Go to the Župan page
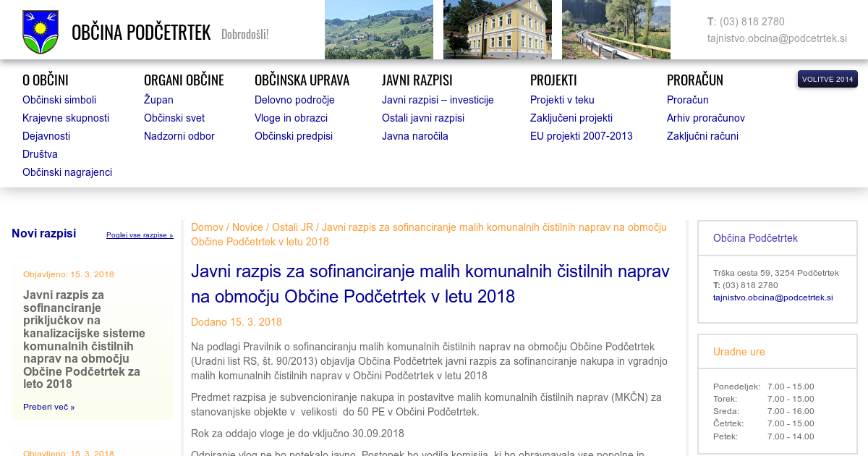The height and width of the screenshot is (456, 868). [x=158, y=100]
